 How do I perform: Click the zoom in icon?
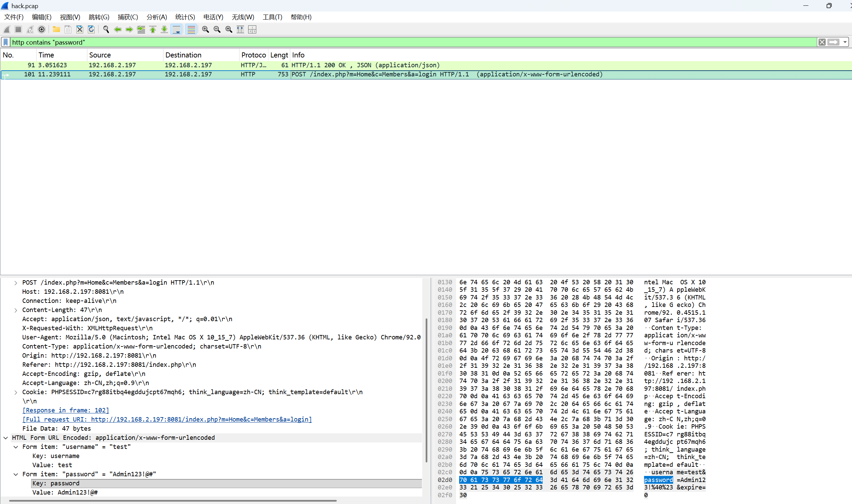(x=205, y=29)
